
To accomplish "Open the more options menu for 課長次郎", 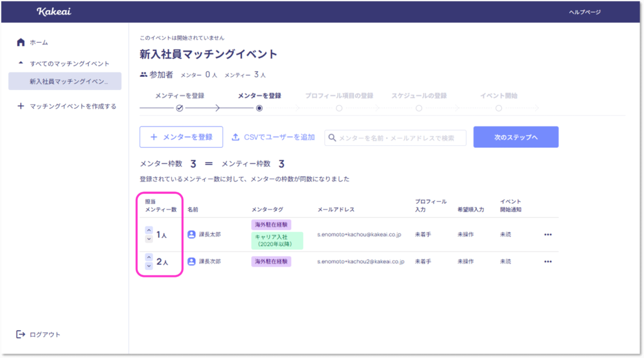I will [548, 262].
